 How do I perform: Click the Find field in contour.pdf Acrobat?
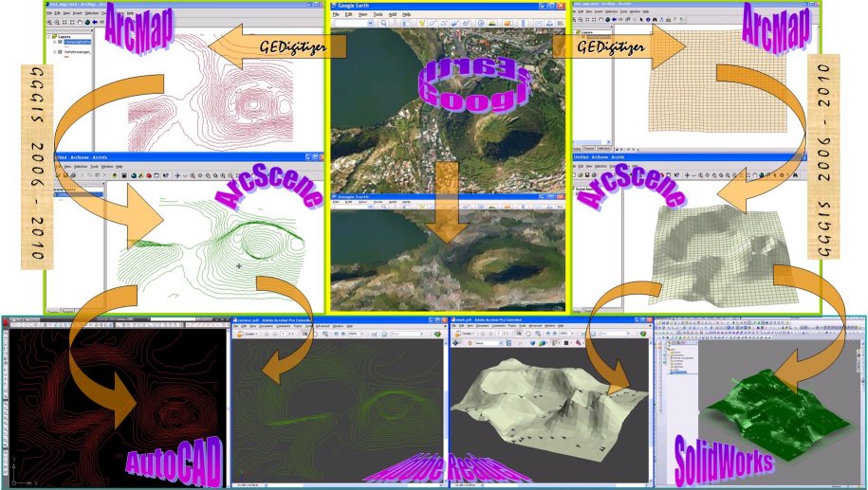pyautogui.click(x=407, y=334)
